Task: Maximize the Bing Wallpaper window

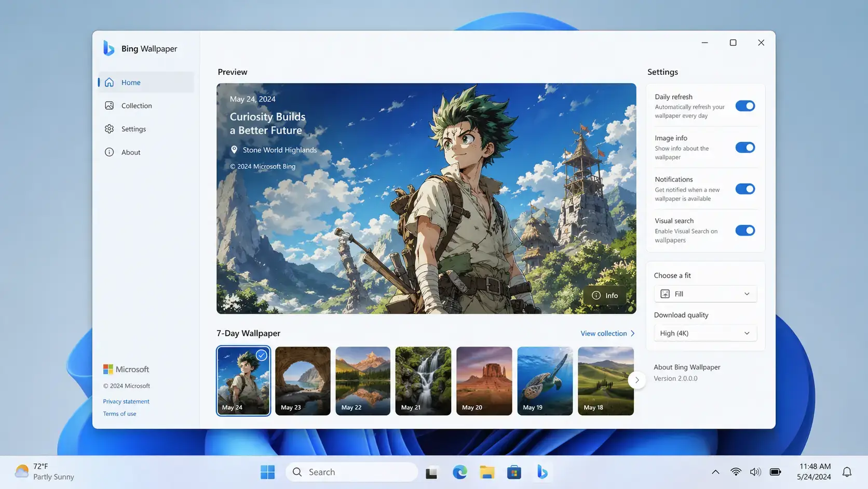Action: (x=733, y=43)
